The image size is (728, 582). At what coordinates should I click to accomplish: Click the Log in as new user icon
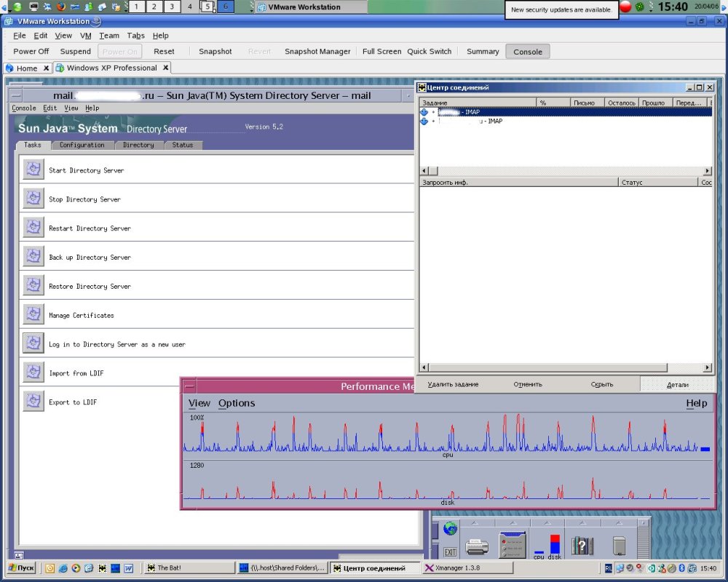[33, 343]
